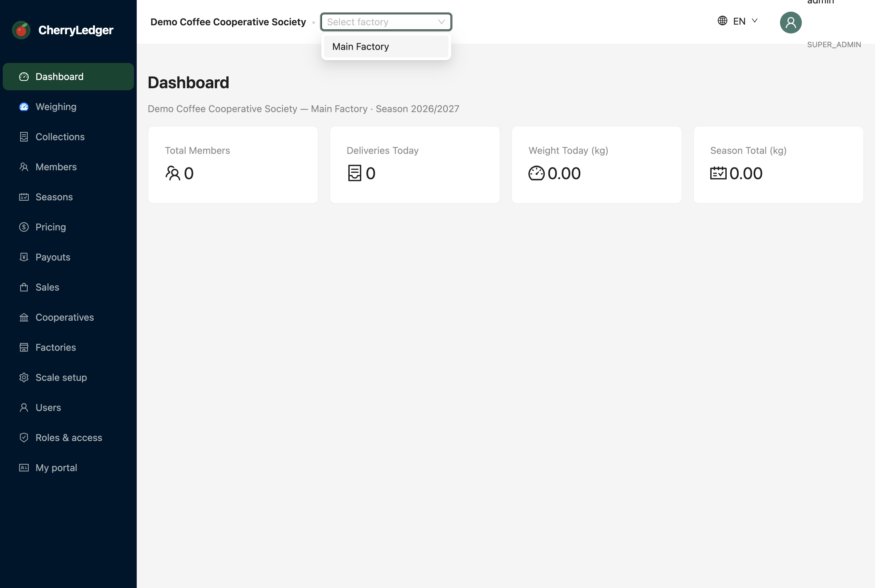The height and width of the screenshot is (588, 875).
Task: Click the Pricing dollar icon in sidebar
Action: point(24,227)
